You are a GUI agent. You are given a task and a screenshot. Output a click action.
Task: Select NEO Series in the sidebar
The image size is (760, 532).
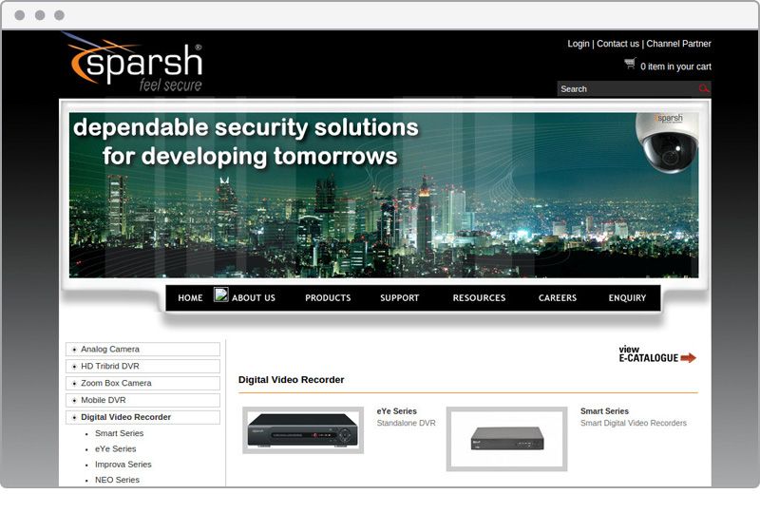click(x=117, y=480)
